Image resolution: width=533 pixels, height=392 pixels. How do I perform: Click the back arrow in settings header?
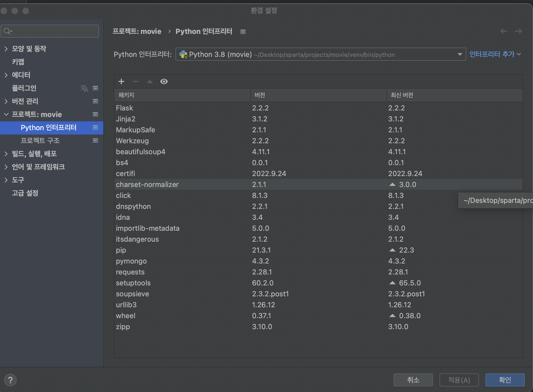[504, 31]
